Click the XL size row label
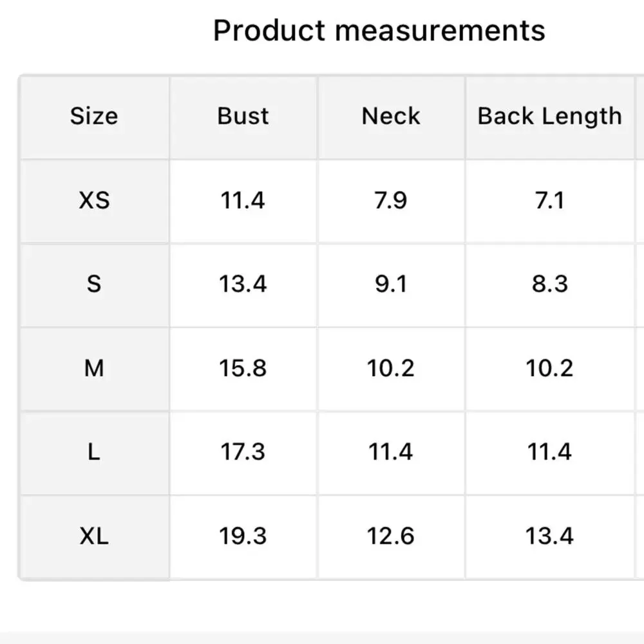This screenshot has width=644, height=644. click(x=95, y=536)
